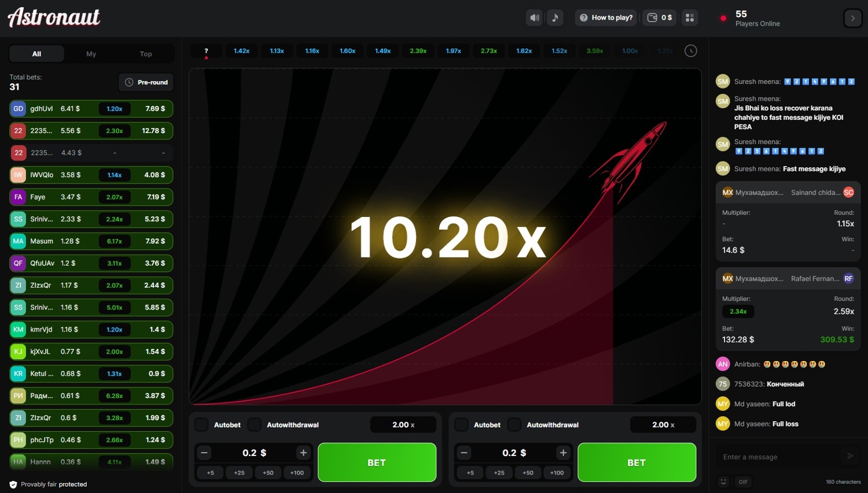The width and height of the screenshot is (868, 493).
Task: Open the four-square grid menu icon
Action: 689,18
